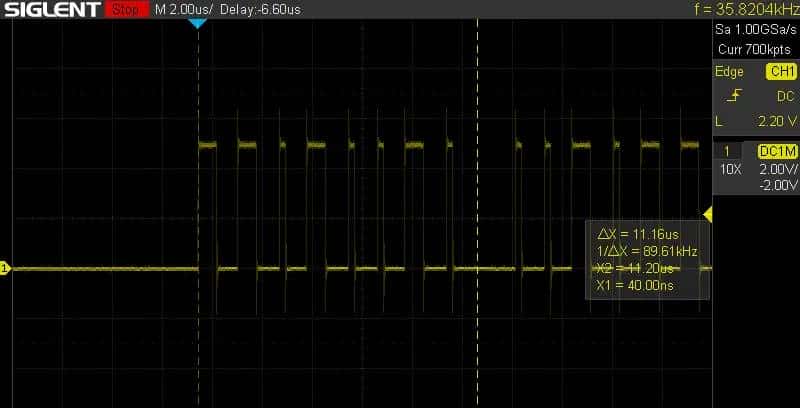This screenshot has width=800, height=408.
Task: Select the CH1 trigger source badge
Action: pos(781,72)
